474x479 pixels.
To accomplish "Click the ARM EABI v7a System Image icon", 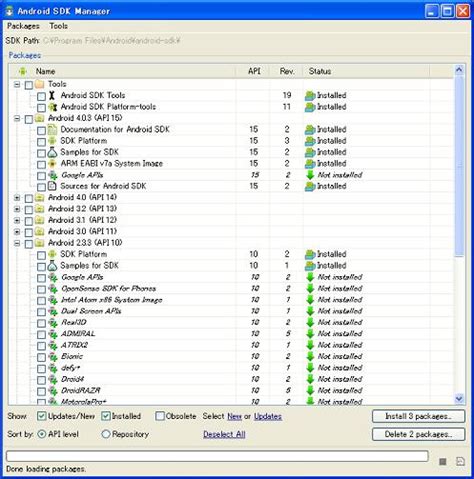I will (52, 164).
